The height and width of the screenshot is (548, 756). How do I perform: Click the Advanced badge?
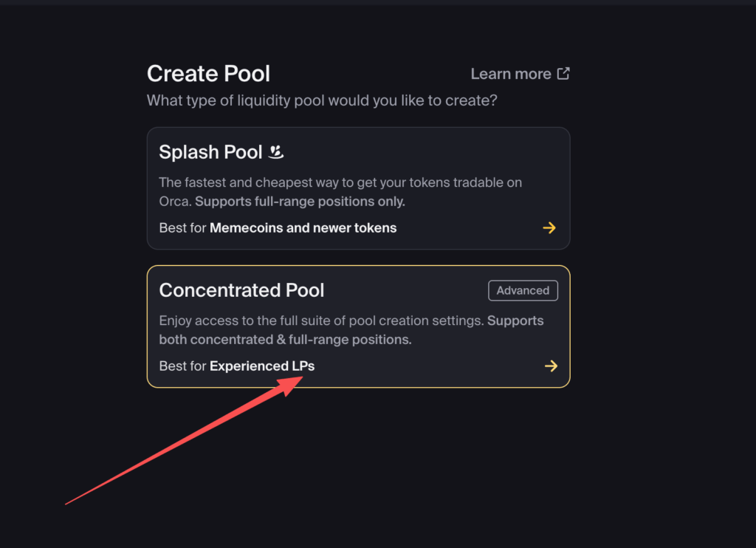pos(523,290)
